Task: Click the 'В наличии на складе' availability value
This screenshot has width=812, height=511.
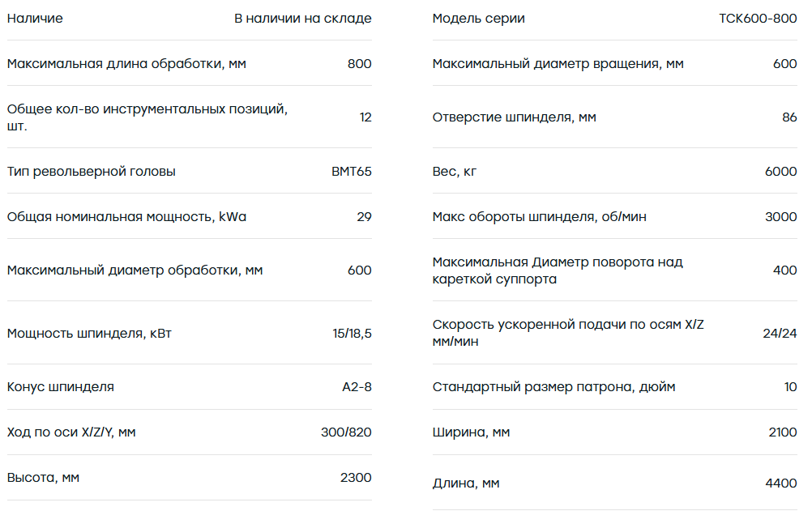Action: [x=303, y=18]
